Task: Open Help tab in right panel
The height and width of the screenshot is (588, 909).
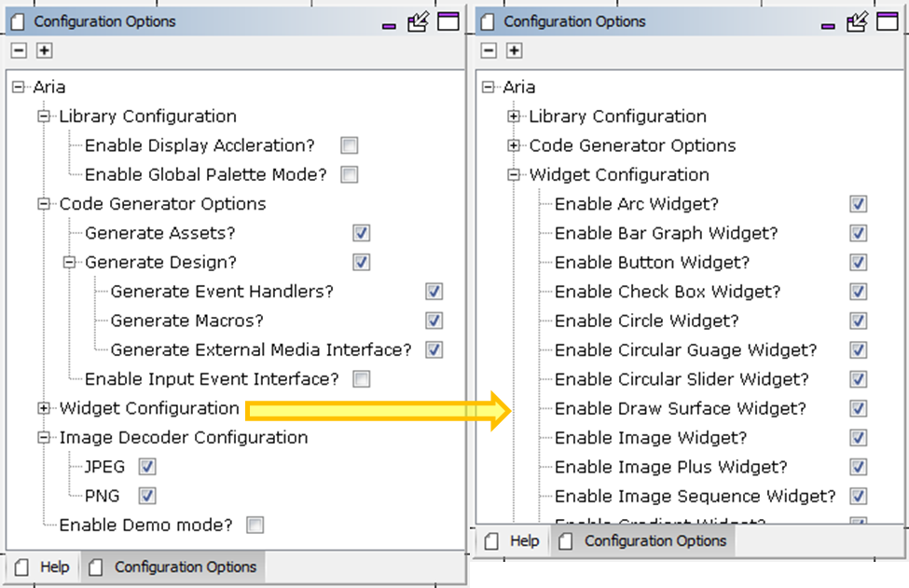Action: pyautogui.click(x=514, y=540)
